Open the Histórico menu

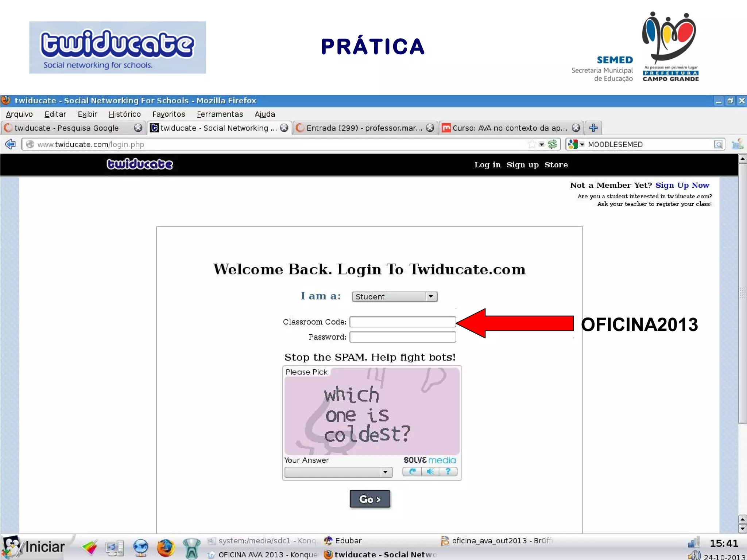point(125,114)
